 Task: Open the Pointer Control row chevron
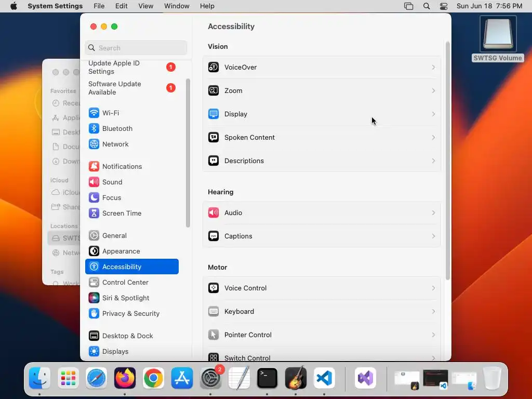pyautogui.click(x=433, y=335)
